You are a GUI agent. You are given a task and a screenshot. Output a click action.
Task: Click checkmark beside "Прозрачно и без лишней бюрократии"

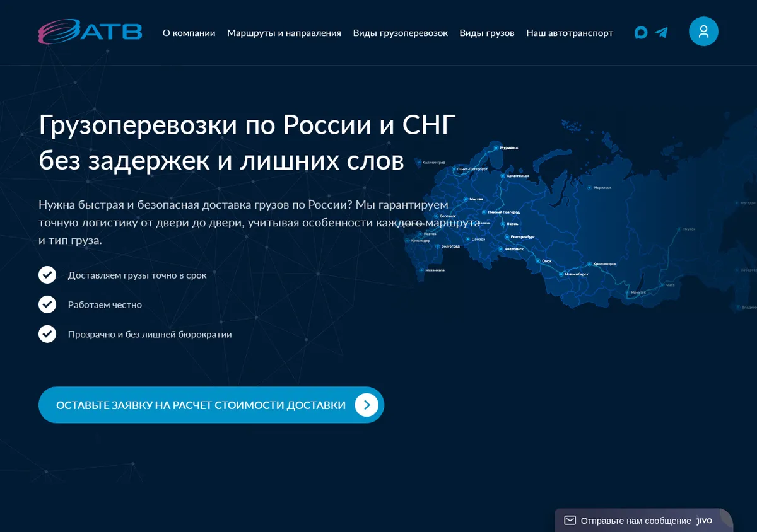[x=47, y=334]
